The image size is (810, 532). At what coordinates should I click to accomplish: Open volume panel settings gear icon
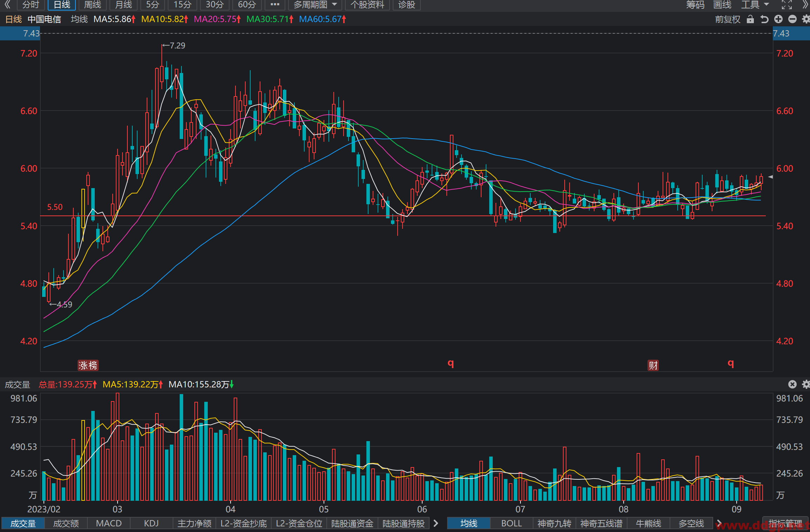806,384
